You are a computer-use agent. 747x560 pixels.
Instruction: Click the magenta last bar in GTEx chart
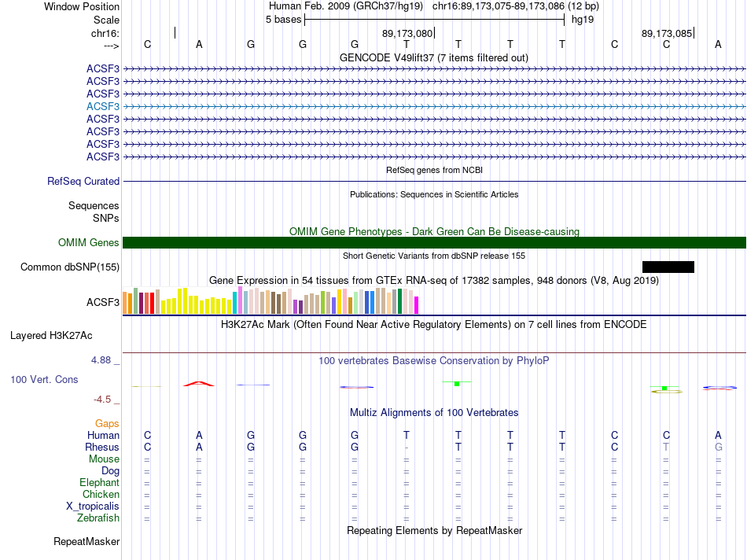pyautogui.click(x=417, y=305)
